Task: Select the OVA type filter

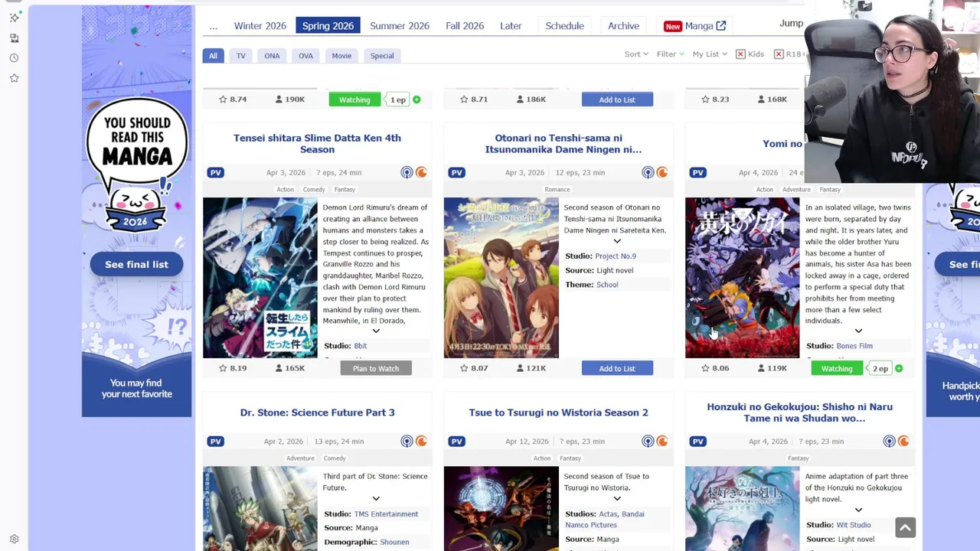Action: (x=305, y=56)
